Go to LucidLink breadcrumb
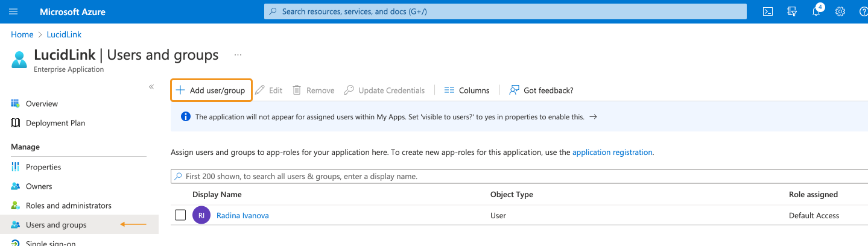This screenshot has width=868, height=246. 64,34
